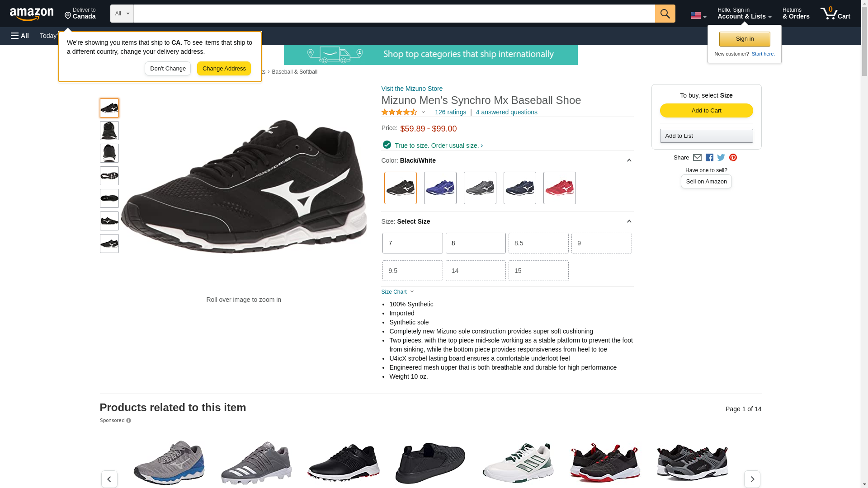This screenshot has width=868, height=488.
Task: Share on Twitter icon
Action: tap(721, 158)
